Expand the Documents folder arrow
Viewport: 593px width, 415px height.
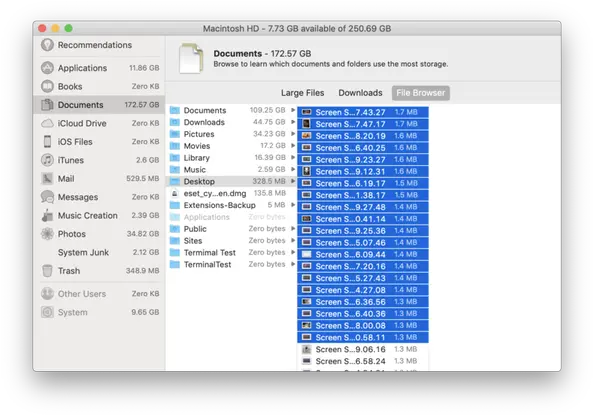click(293, 110)
